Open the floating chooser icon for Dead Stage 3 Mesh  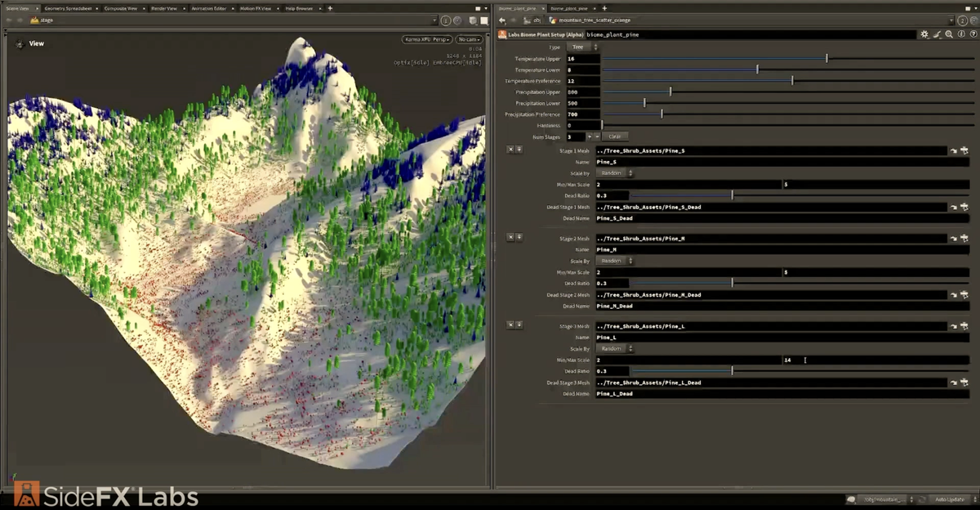[965, 382]
